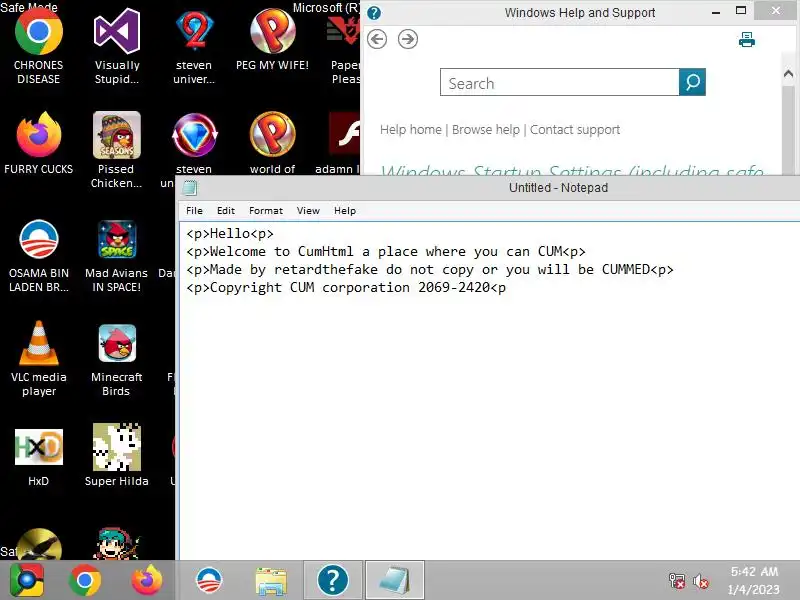Viewport: 800px width, 600px height.
Task: Open Notepad's View menu
Action: coord(308,211)
